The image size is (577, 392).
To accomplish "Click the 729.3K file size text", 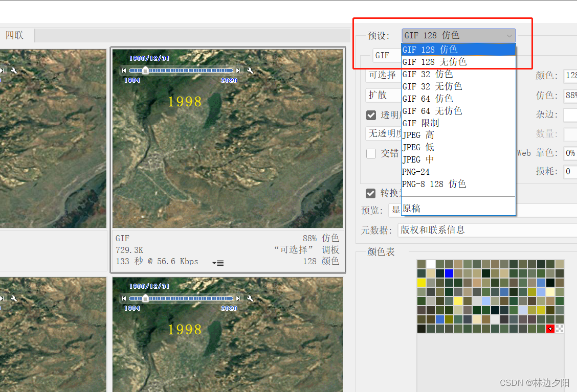I will (x=129, y=250).
